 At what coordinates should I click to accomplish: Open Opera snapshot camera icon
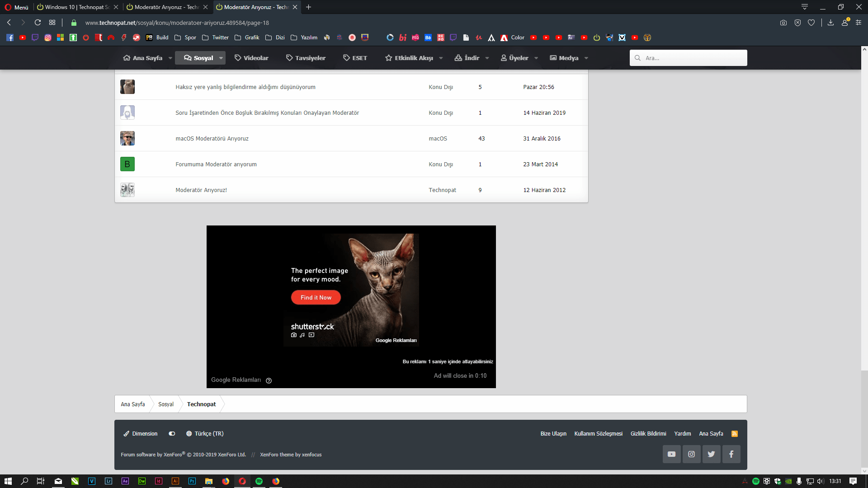click(783, 23)
